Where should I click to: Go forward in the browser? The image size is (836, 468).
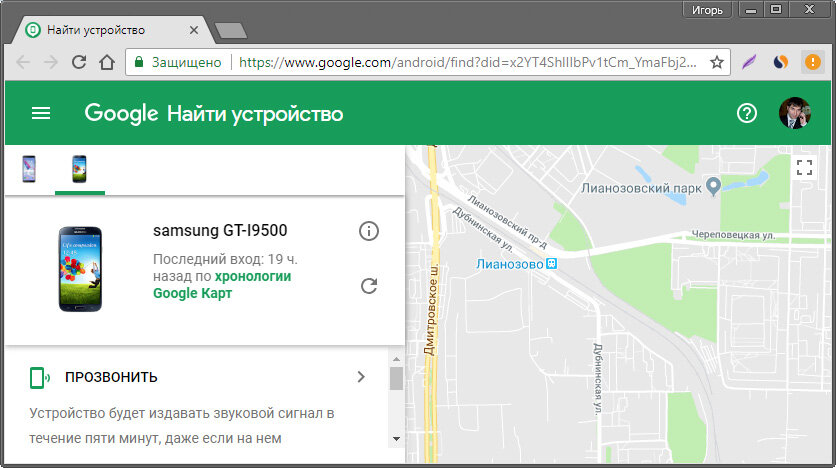(x=51, y=62)
